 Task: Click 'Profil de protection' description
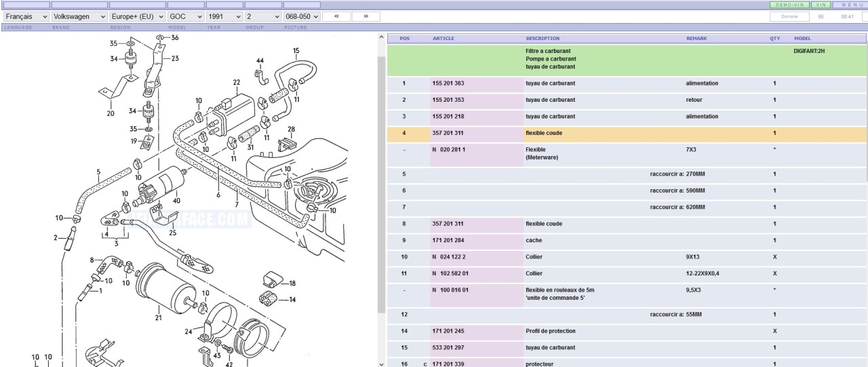[551, 331]
